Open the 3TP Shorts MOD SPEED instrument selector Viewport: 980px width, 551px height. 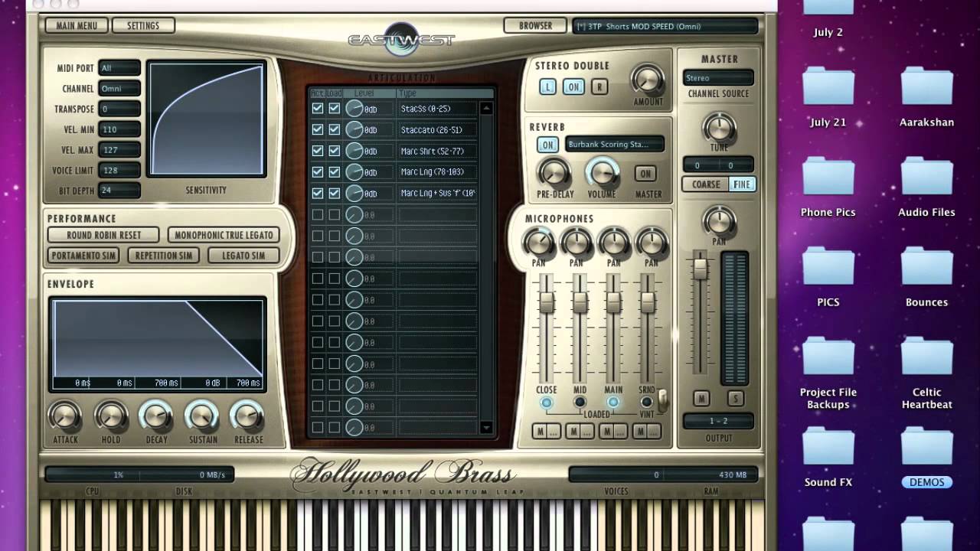pyautogui.click(x=665, y=26)
